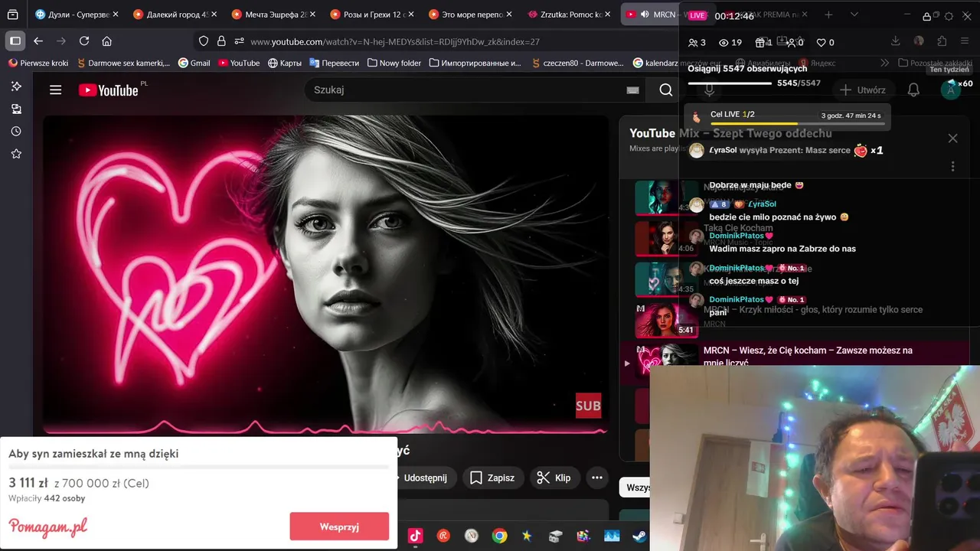
Task: Open the Карты bookmark
Action: pos(284,63)
